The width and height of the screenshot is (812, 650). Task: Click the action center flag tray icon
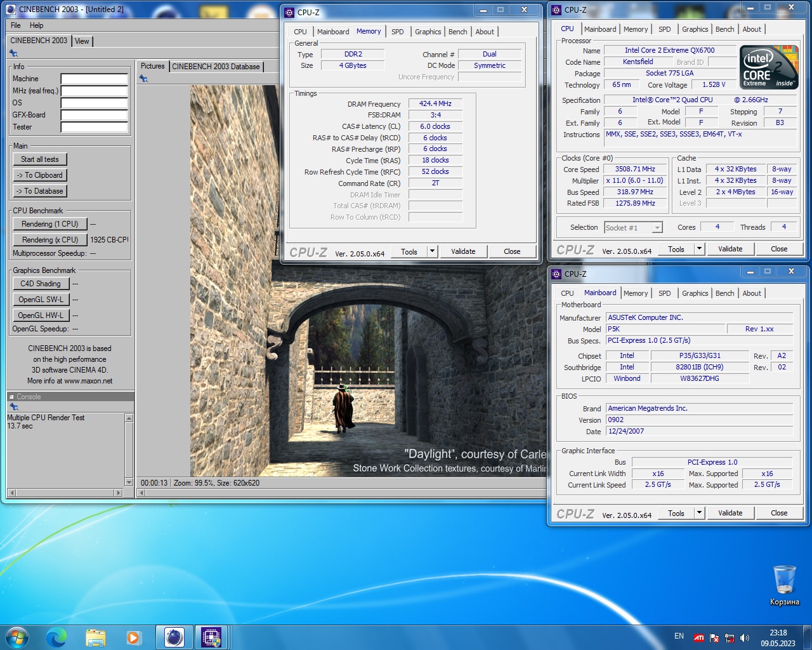pyautogui.click(x=714, y=638)
